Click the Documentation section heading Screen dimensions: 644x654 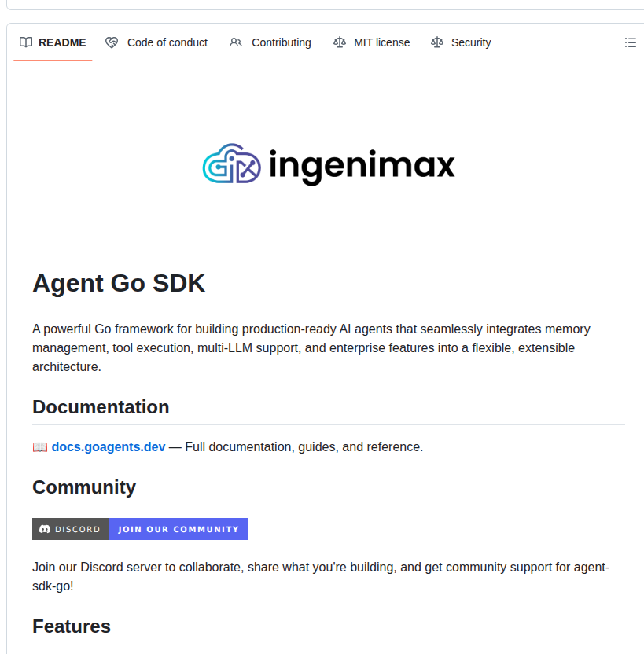point(101,407)
